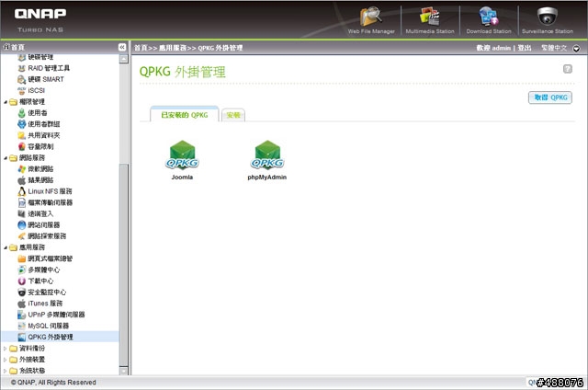Screen dimensions: 588x390
Task: Open 網路探索服務 (network discovery) item
Action: [47, 236]
